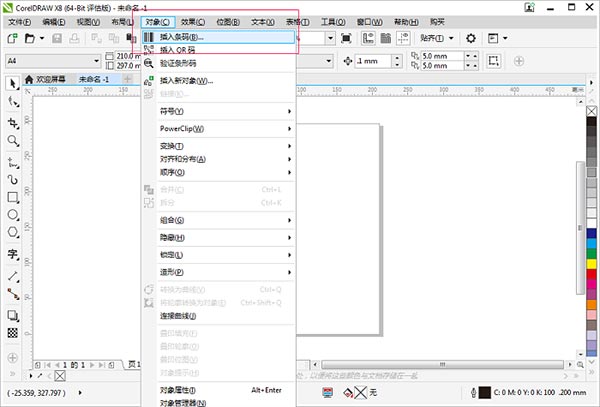
Task: Open the Options gear icon
Action: click(x=471, y=38)
